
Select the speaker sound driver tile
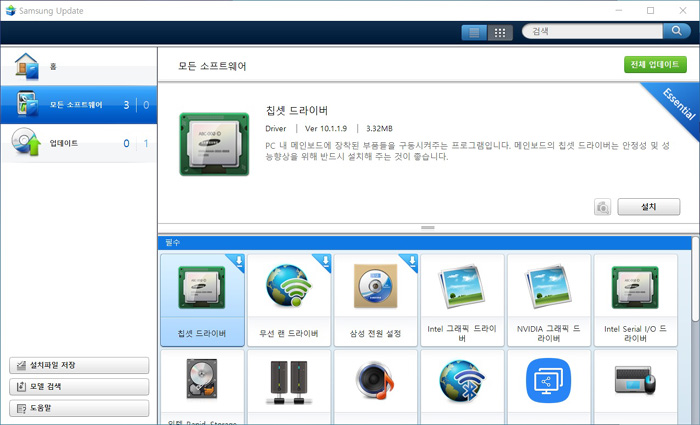point(375,387)
